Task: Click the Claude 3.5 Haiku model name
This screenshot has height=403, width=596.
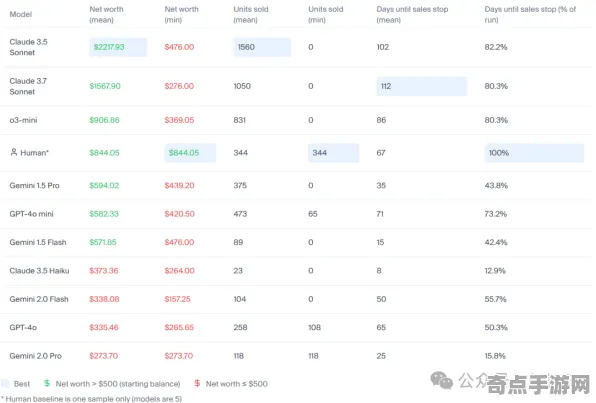Action: tap(40, 271)
